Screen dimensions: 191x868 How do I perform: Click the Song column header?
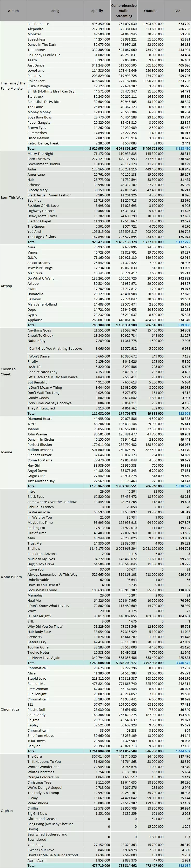[55, 11]
